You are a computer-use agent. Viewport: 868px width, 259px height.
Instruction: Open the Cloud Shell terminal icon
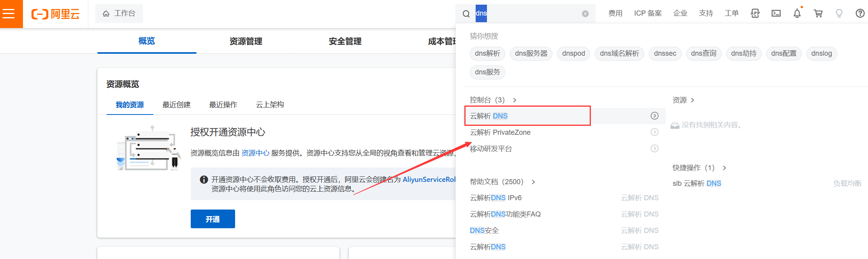click(776, 14)
